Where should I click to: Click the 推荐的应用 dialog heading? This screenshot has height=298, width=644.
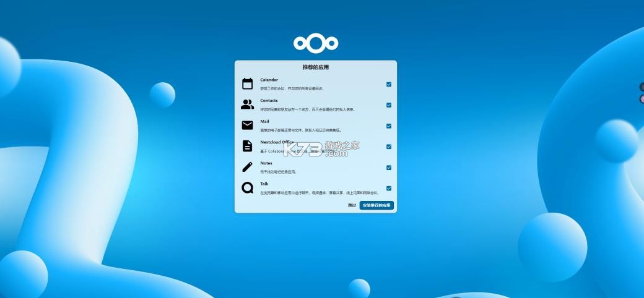click(x=315, y=67)
